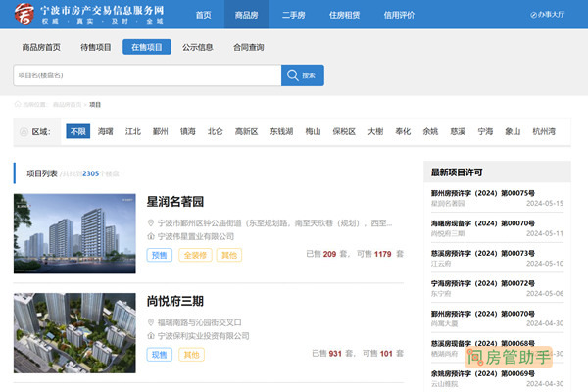Open the 尚悦府三期 project title

(x=175, y=301)
